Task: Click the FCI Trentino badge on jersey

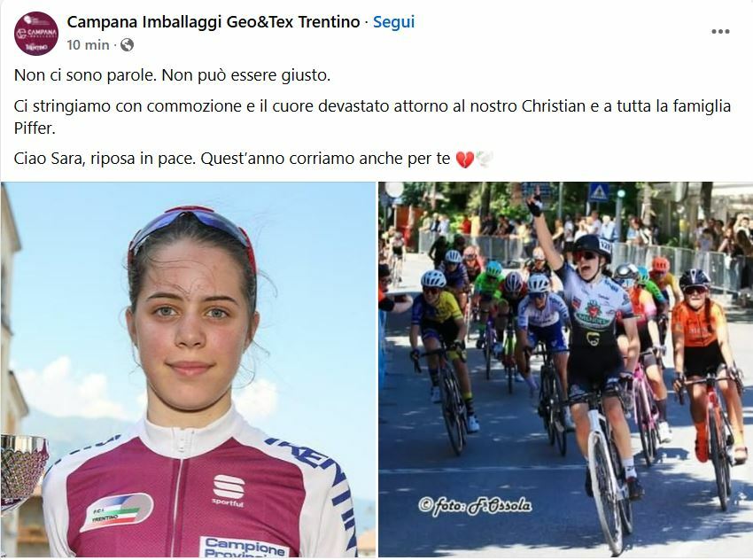Action: click(x=117, y=512)
